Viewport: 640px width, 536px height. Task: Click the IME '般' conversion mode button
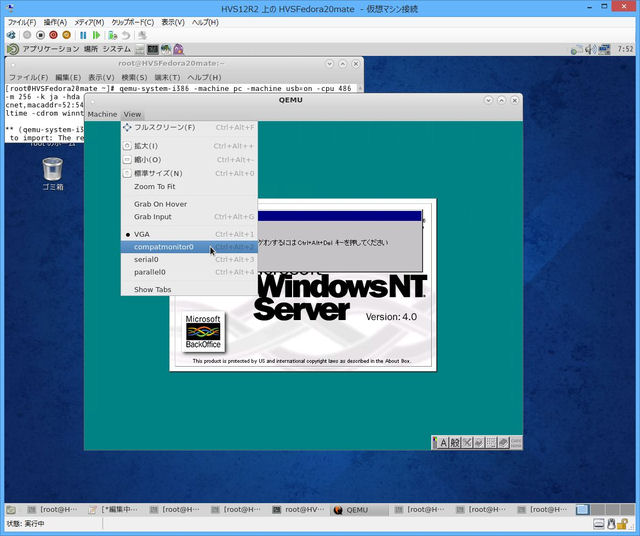[x=455, y=443]
